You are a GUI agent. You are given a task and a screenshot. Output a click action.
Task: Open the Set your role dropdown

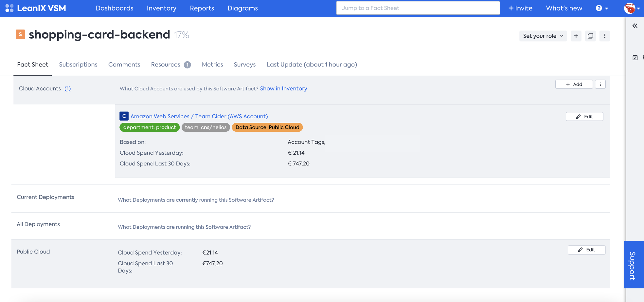543,36
